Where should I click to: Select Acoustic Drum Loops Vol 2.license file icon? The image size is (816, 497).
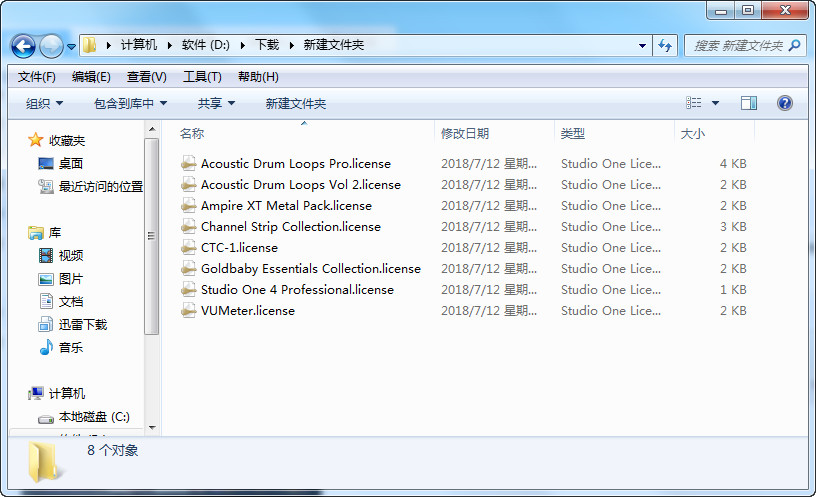point(188,185)
